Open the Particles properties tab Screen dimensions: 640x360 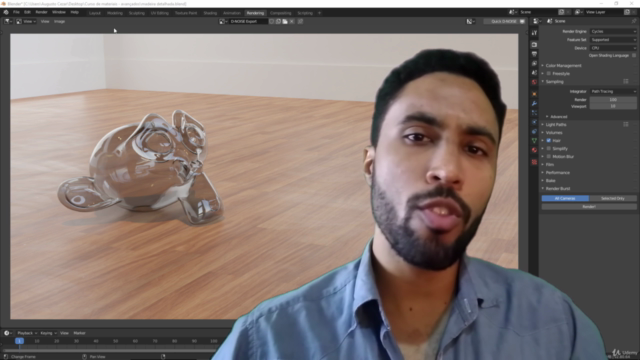[534, 113]
